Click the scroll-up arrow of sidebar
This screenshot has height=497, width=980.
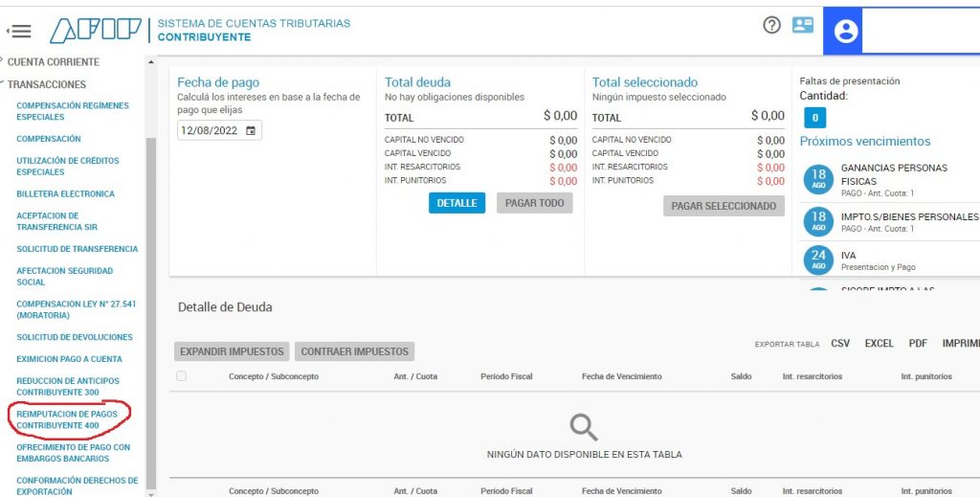coord(150,62)
